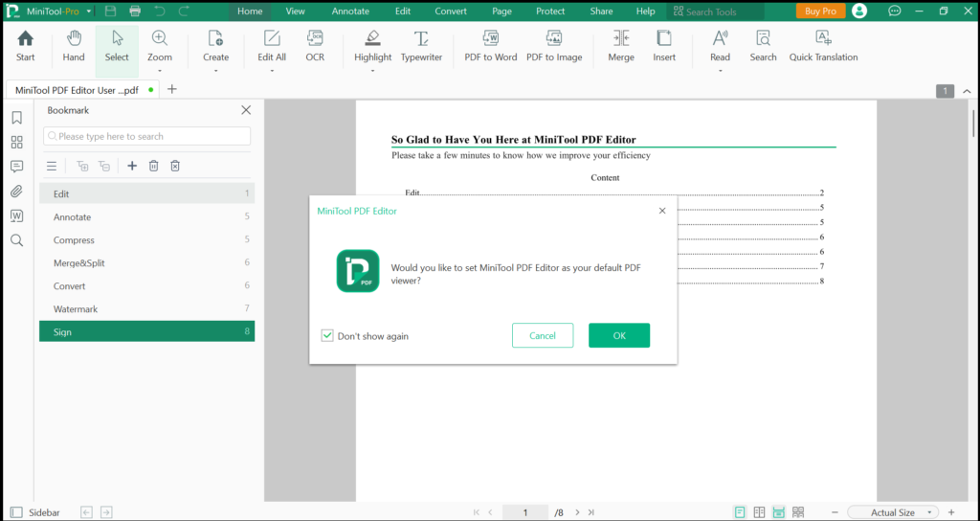This screenshot has width=980, height=521.
Task: Open the Share tab
Action: coord(601,11)
